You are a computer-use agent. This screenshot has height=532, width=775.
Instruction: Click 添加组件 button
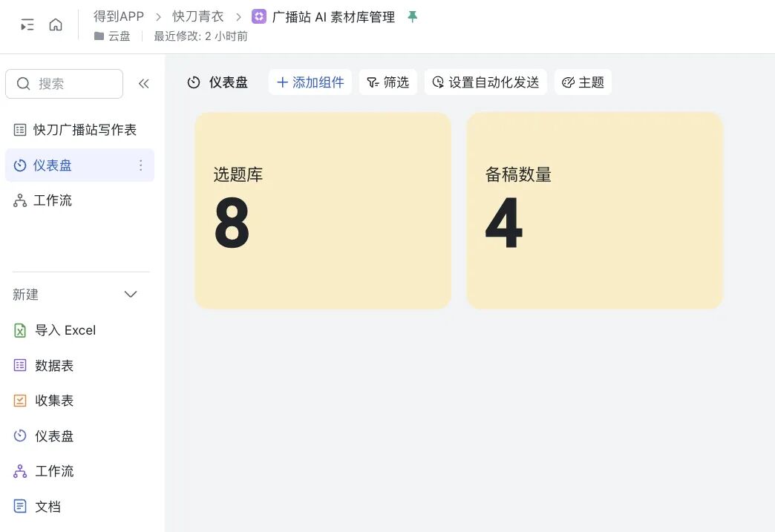310,82
